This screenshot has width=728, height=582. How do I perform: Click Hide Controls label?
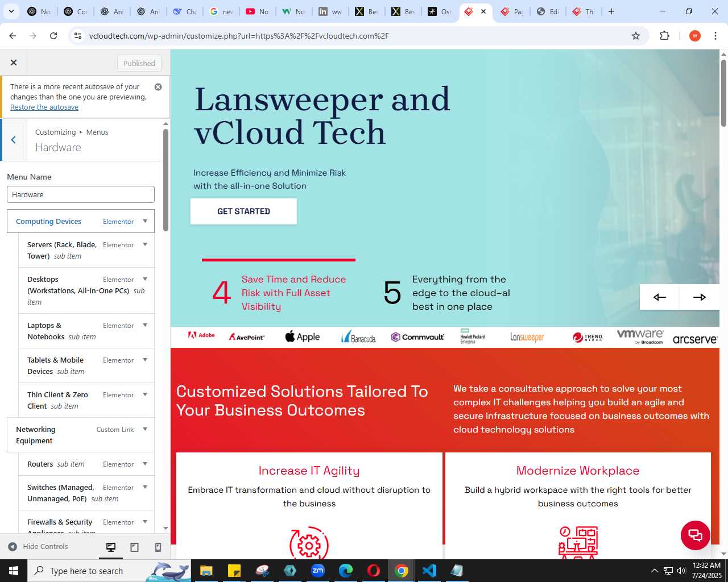coord(45,547)
